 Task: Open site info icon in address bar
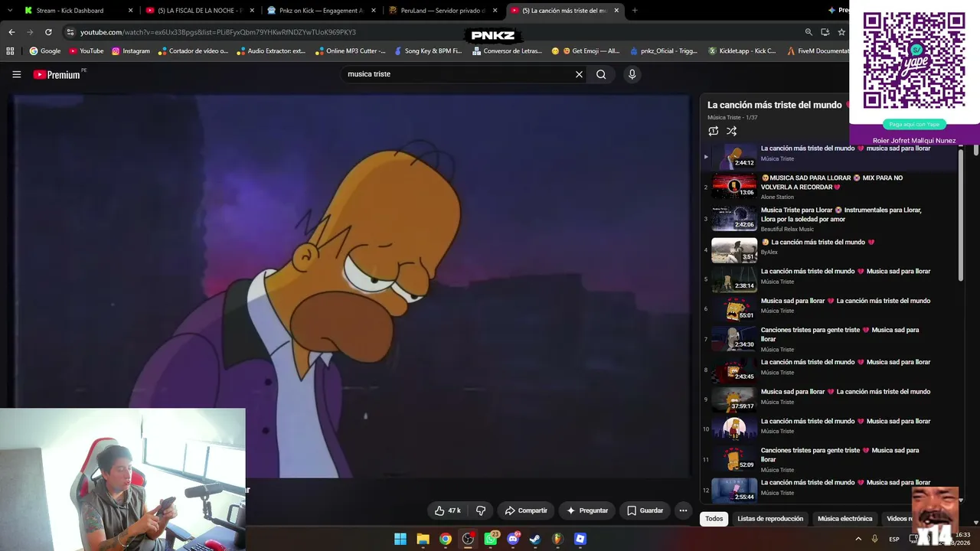coord(70,32)
